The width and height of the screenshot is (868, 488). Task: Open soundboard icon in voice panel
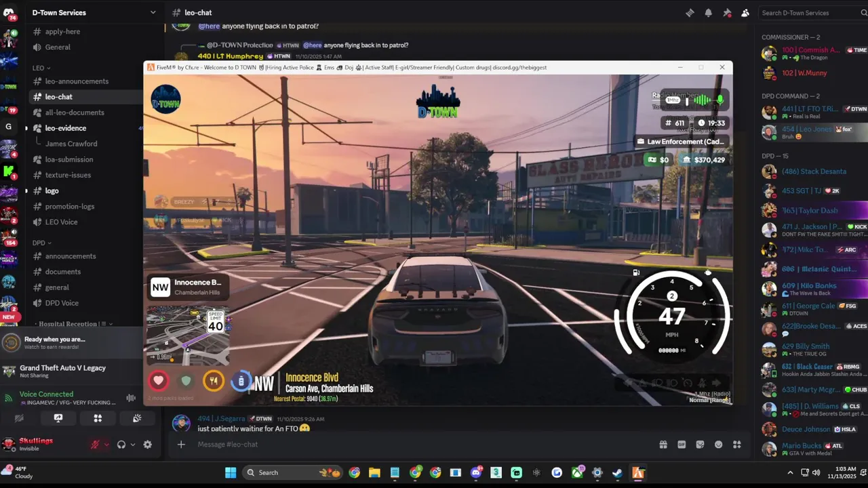(x=137, y=418)
